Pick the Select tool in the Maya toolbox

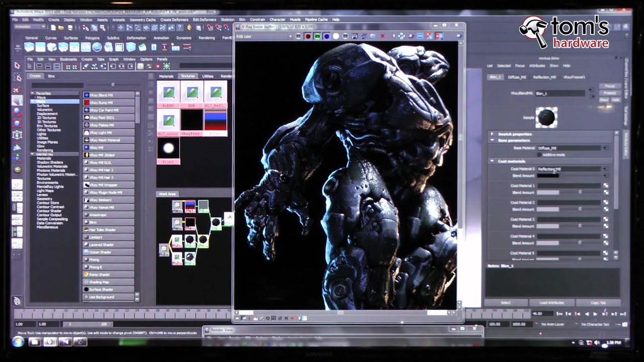[x=17, y=66]
